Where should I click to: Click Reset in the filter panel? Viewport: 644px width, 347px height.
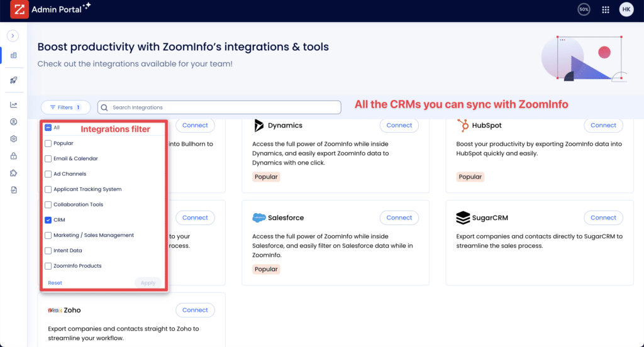point(55,283)
